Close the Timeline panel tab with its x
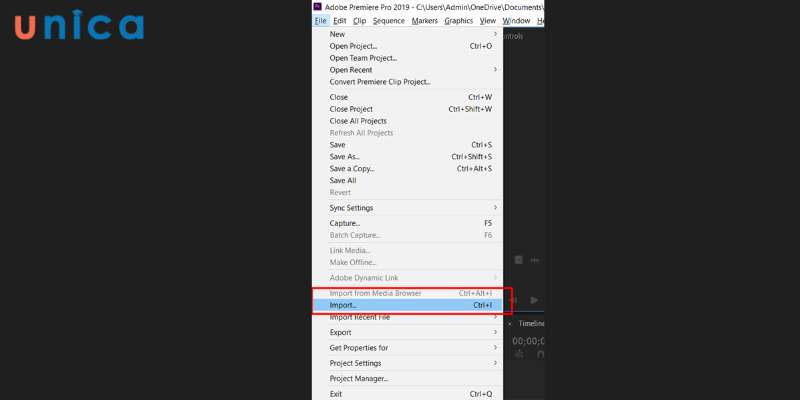800x400 pixels. [510, 324]
